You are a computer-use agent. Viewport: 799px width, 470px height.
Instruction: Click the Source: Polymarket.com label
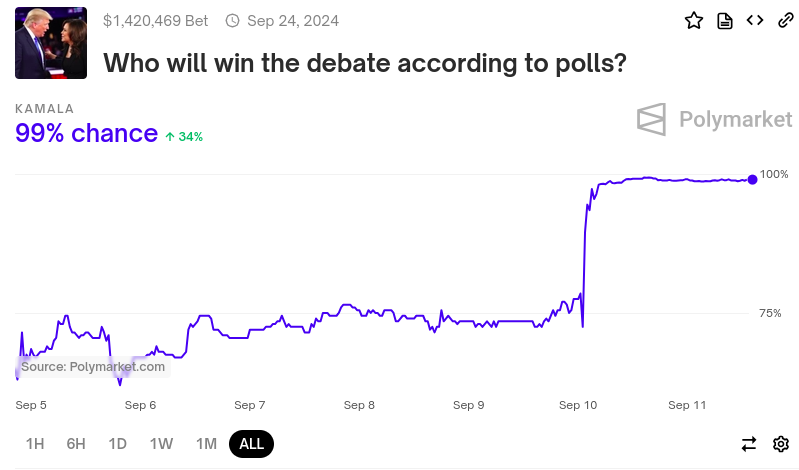[x=93, y=367]
